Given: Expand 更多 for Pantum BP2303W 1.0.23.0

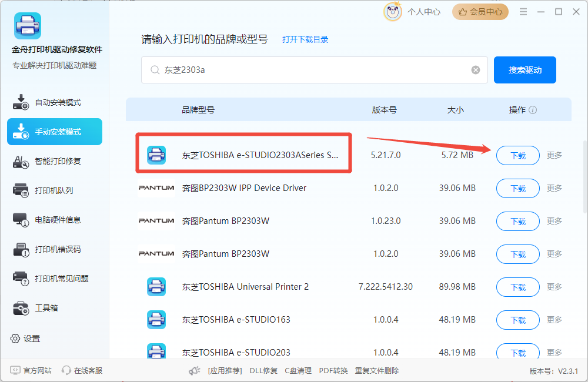Looking at the screenshot, I should click(x=554, y=221).
